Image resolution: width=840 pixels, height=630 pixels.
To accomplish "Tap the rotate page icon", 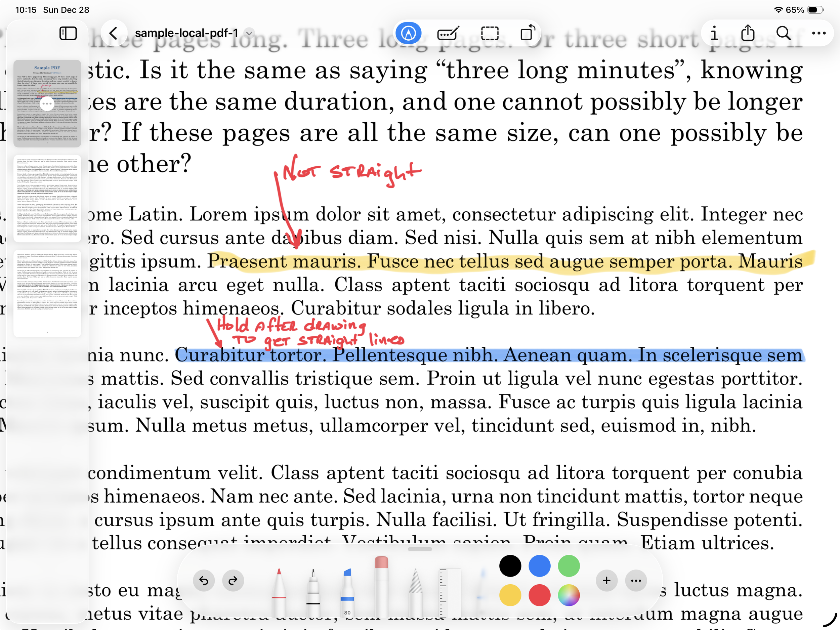I will click(x=528, y=33).
